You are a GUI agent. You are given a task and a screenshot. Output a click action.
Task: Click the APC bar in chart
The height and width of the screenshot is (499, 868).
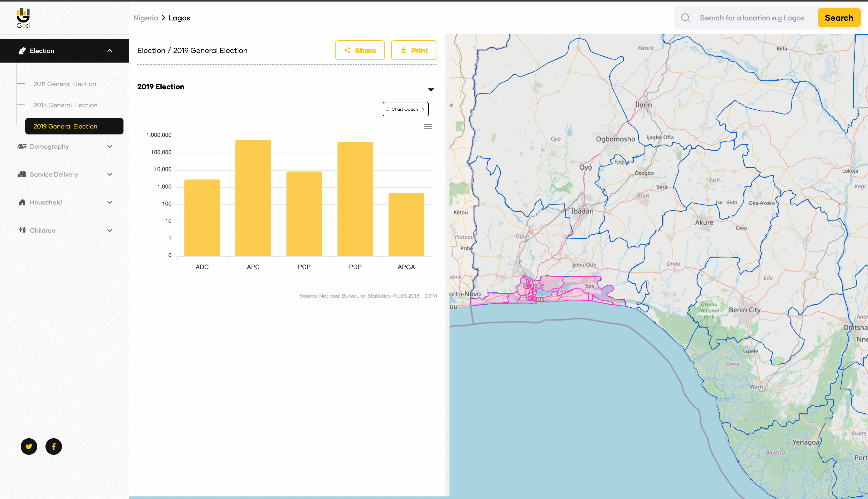pos(253,198)
